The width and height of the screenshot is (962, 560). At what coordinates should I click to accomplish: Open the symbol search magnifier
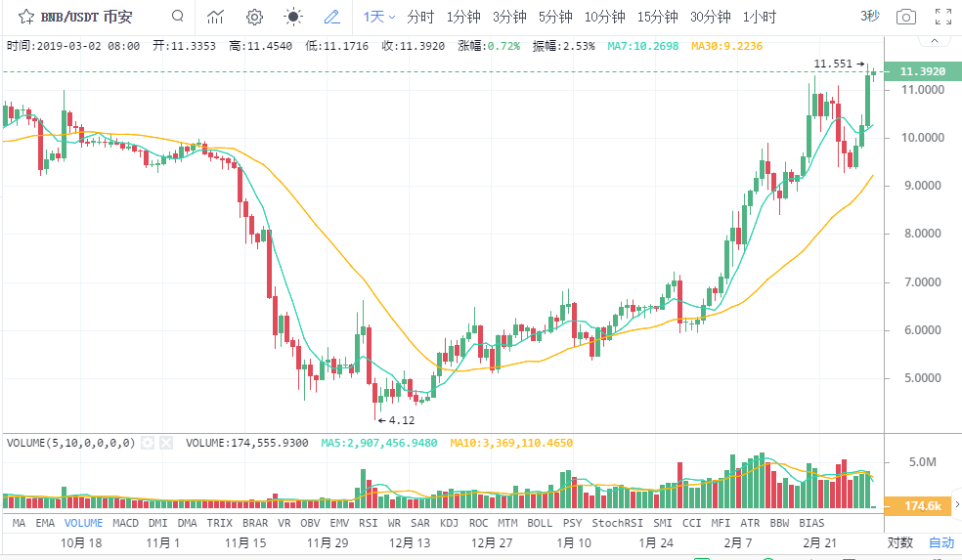177,16
